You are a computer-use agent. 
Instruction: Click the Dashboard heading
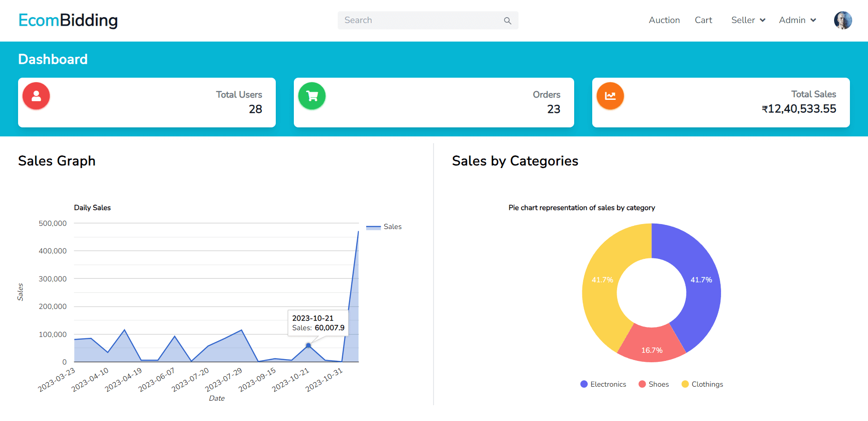click(53, 59)
